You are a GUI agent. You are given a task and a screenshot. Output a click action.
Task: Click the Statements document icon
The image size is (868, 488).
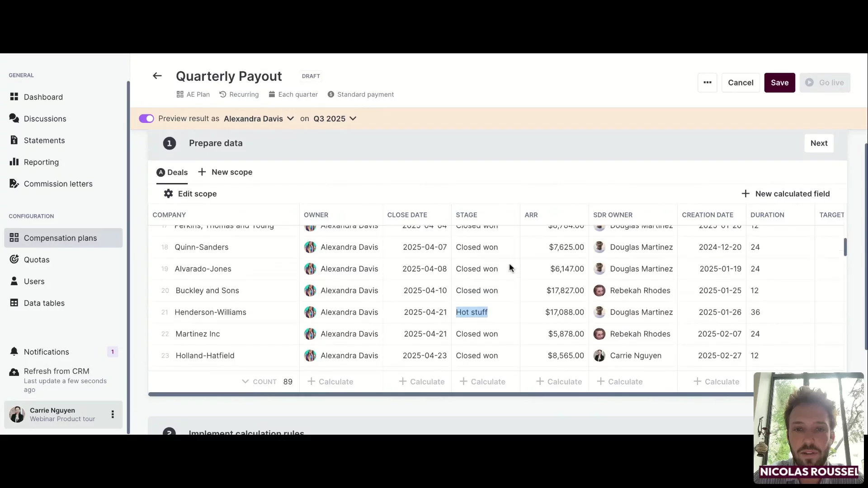coord(14,140)
